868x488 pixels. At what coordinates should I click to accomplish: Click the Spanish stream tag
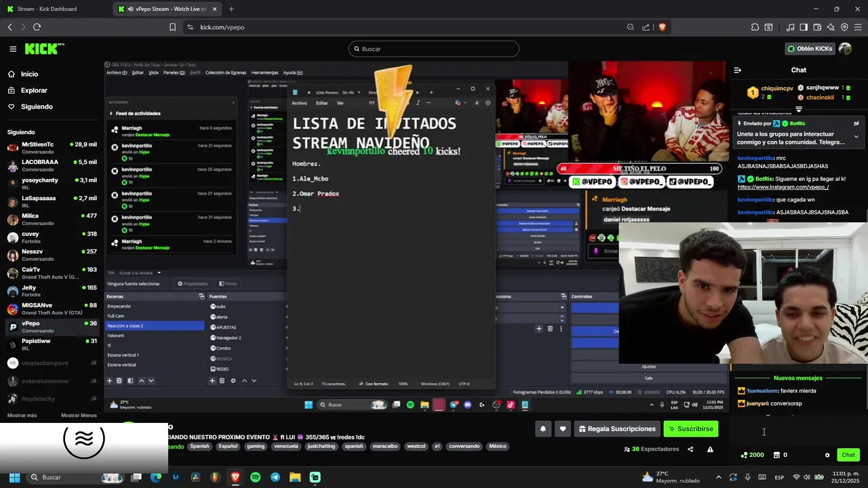(x=199, y=447)
